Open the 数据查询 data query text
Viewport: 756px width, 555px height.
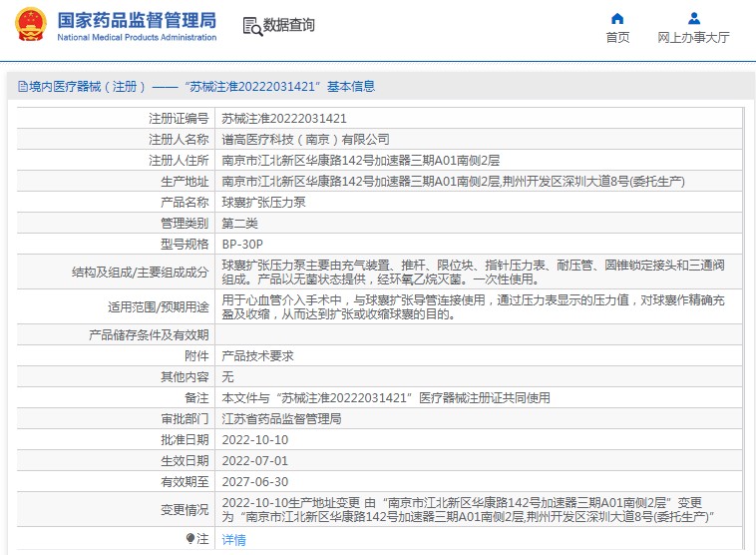289,25
